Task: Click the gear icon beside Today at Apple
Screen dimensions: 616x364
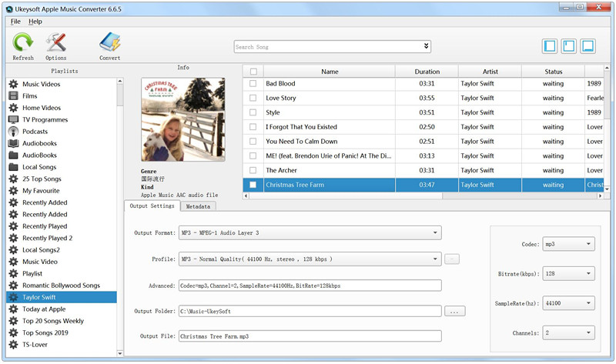Action: coord(13,309)
